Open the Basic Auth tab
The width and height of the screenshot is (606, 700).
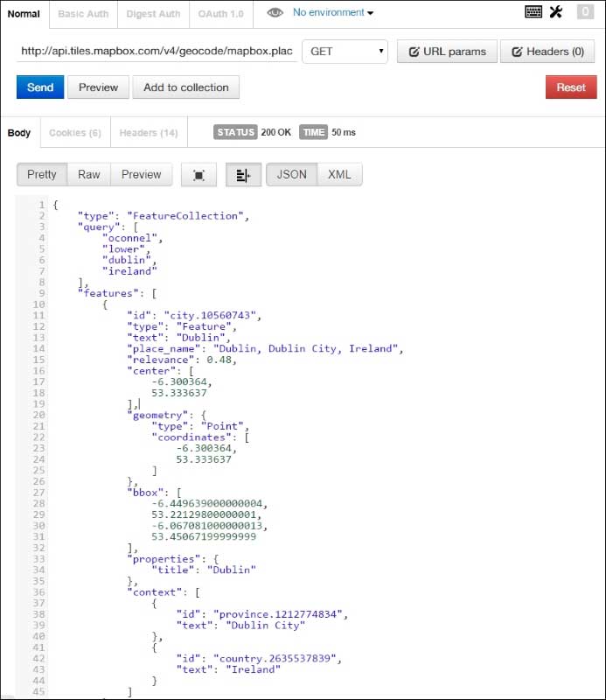(82, 14)
